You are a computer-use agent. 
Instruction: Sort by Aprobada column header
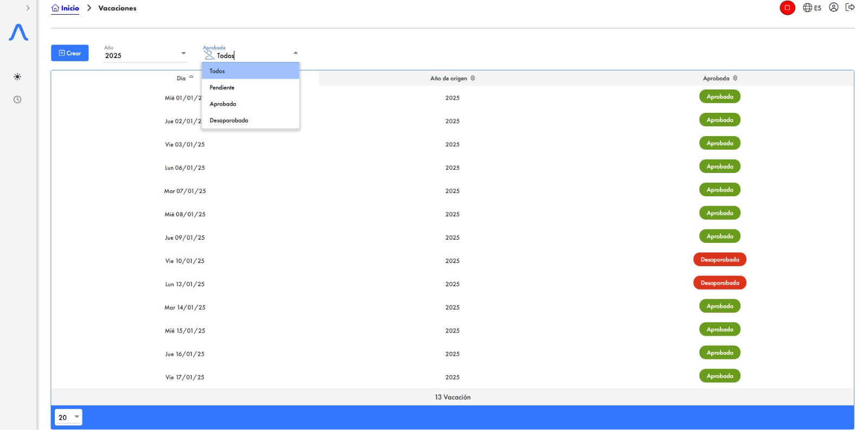pyautogui.click(x=719, y=78)
